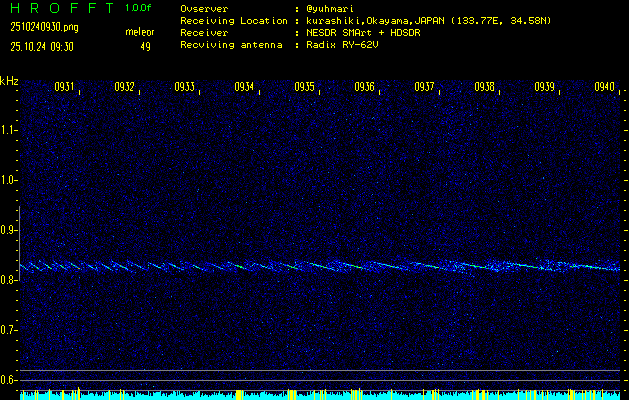Click the kHz unit label
Image resolution: width=629 pixels, height=400 pixels.
9,80
